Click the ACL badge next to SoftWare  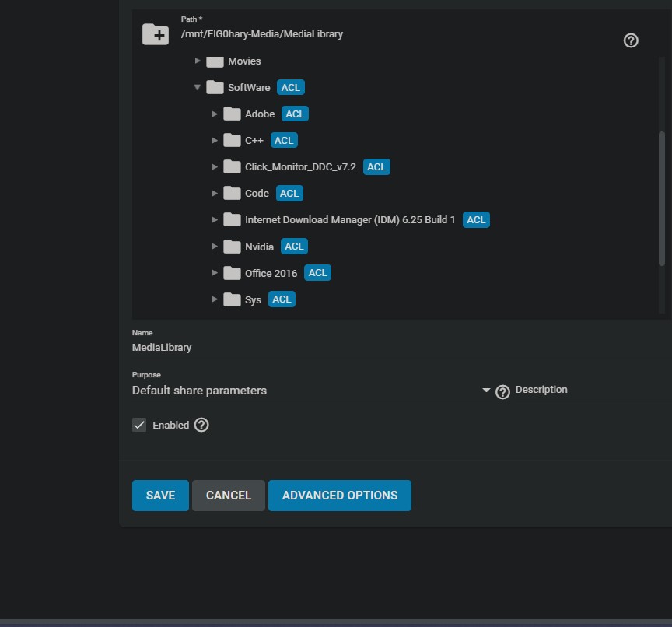[x=291, y=87]
